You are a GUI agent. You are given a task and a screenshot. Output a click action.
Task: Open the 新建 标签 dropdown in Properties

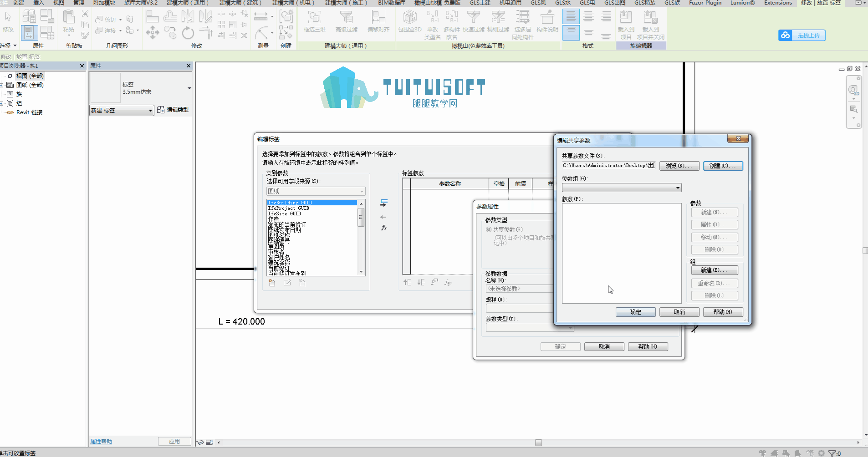(x=122, y=110)
